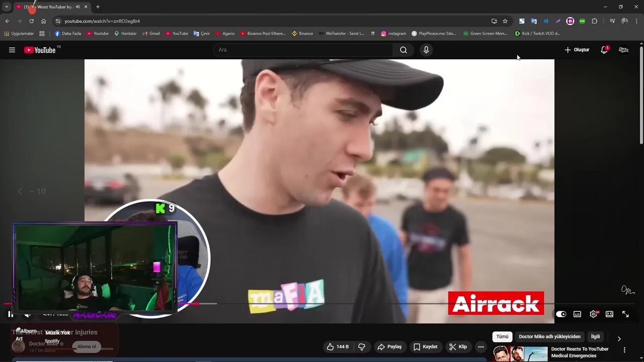Click the page vertical scrollbar
Screen dimensions: 644x362
641,95
